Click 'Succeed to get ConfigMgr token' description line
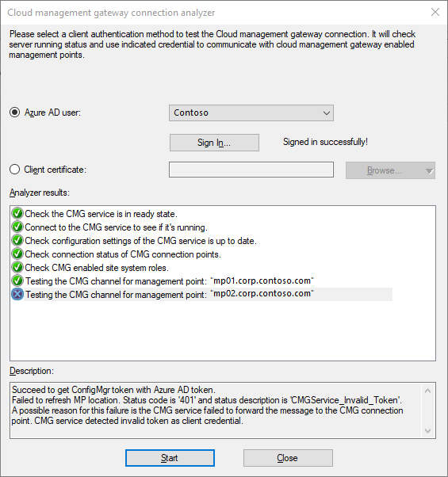 [113, 390]
